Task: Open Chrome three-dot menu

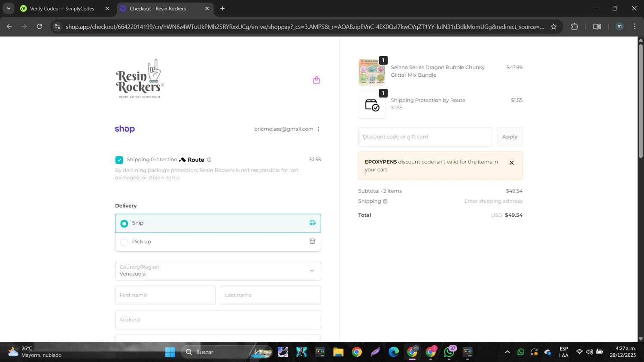Action: pos(635,27)
